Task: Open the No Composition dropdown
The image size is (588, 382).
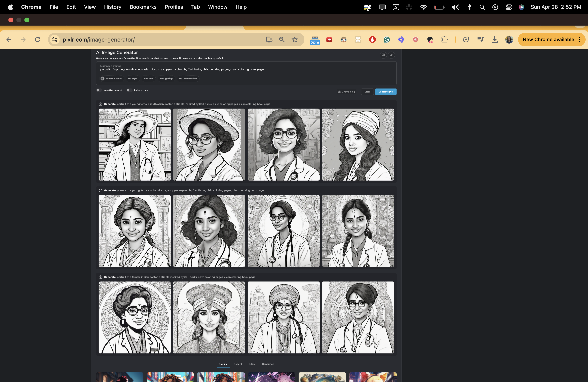Action: tap(188, 79)
